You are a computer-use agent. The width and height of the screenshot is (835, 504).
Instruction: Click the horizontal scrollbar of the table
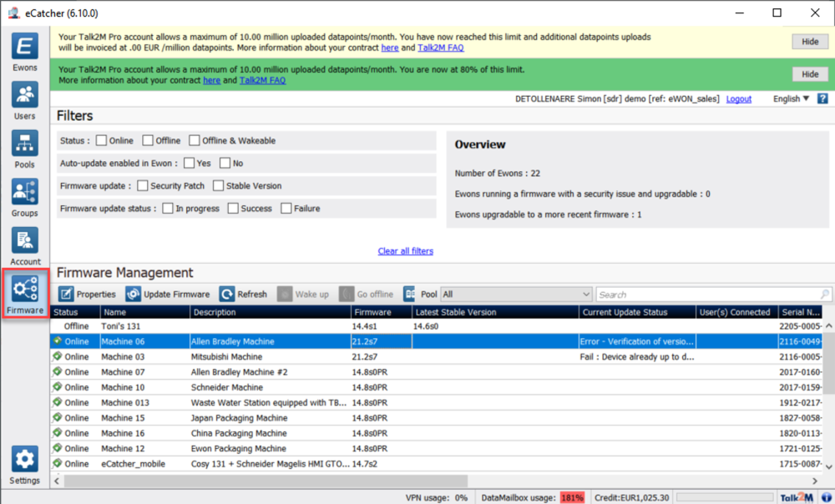coord(417,481)
